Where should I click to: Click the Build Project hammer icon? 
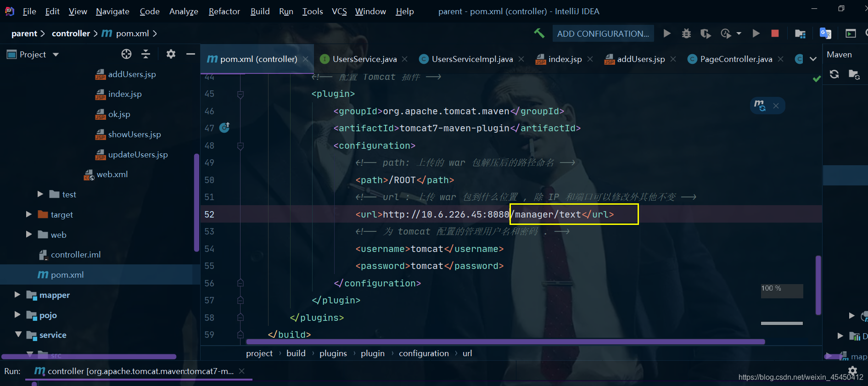(539, 33)
